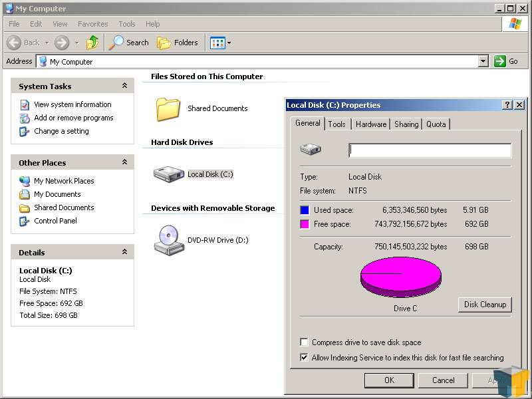Open View system information link
This screenshot has height=399, width=532.
[72, 104]
